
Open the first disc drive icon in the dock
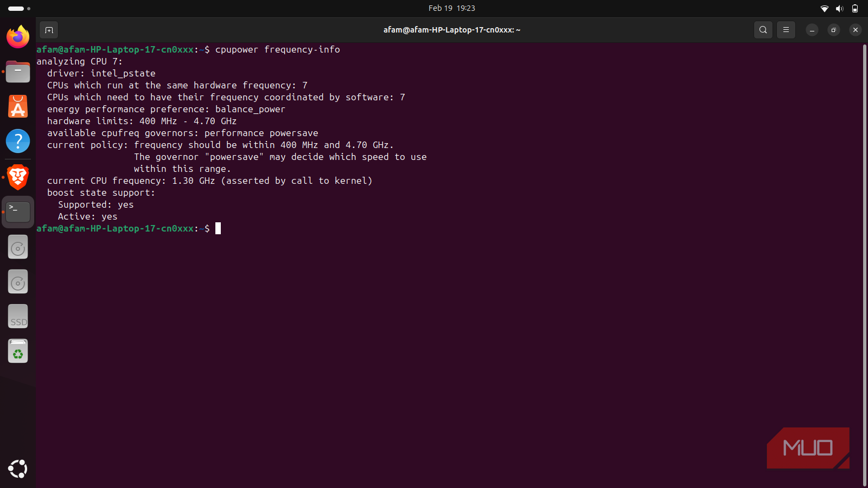(18, 247)
